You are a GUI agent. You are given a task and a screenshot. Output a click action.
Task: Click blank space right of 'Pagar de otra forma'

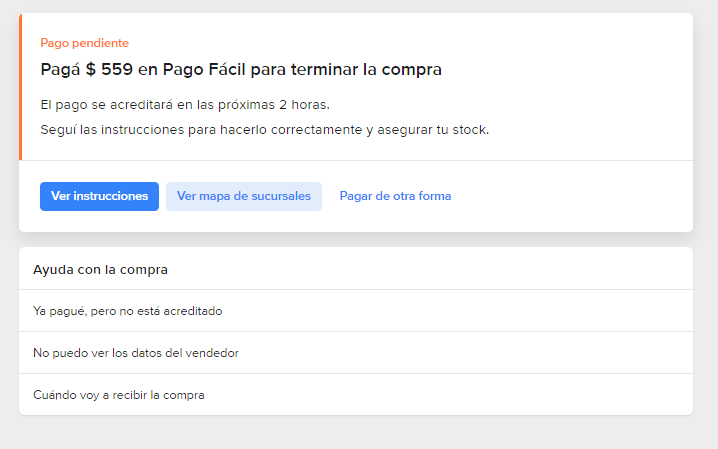(x=570, y=196)
